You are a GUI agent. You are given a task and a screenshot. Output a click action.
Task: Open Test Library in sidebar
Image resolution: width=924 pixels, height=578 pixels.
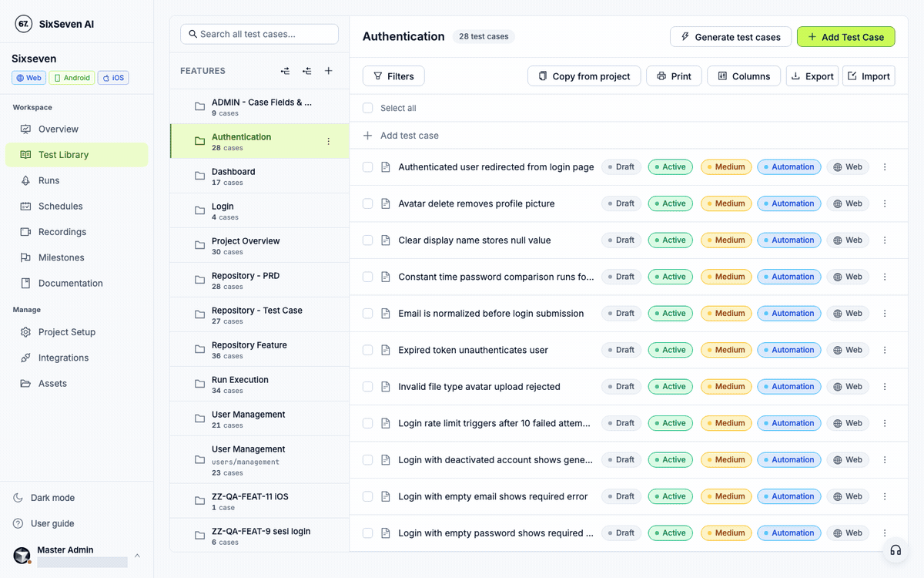76,155
